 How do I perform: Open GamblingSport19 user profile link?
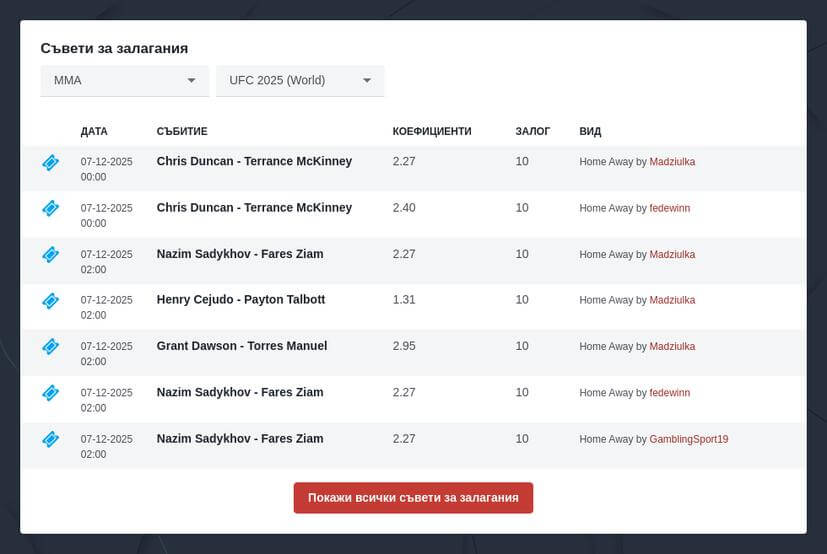[x=688, y=439]
